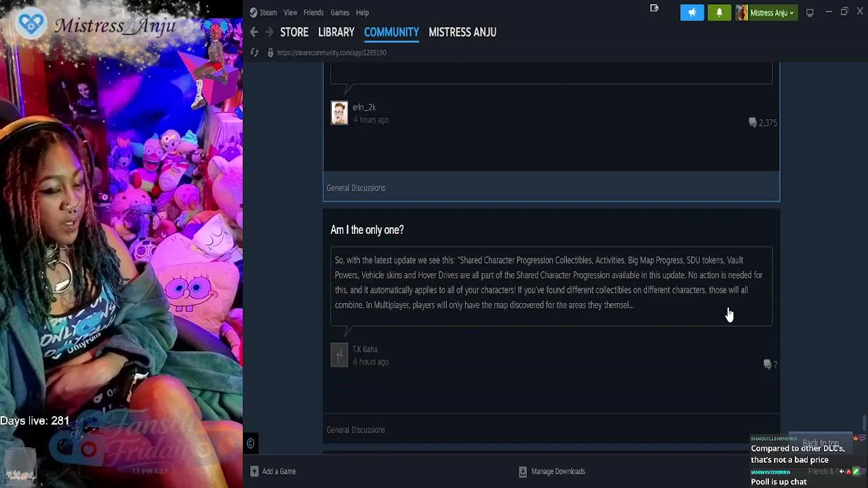The width and height of the screenshot is (868, 488).
Task: Click the copyright circle icon at bottom left
Action: pyautogui.click(x=250, y=443)
